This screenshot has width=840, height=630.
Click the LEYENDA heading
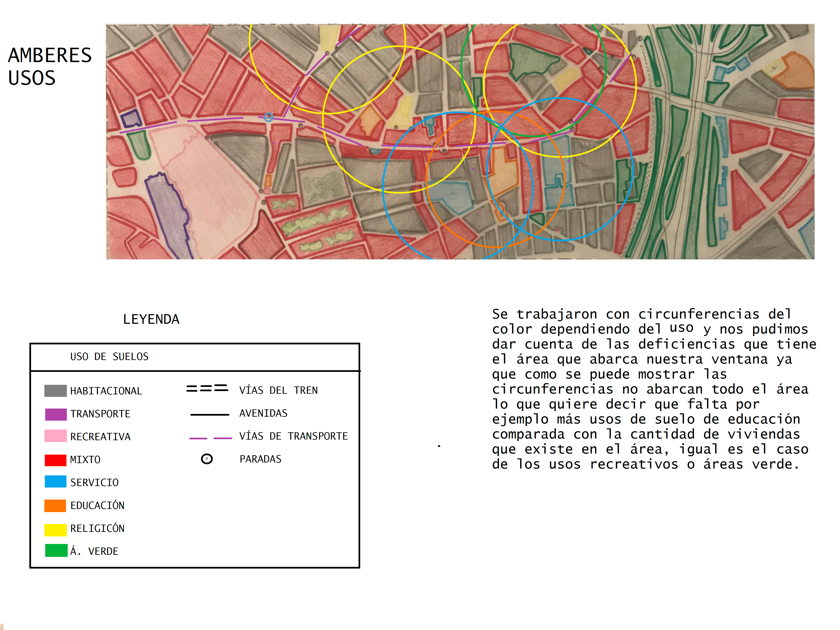(151, 319)
